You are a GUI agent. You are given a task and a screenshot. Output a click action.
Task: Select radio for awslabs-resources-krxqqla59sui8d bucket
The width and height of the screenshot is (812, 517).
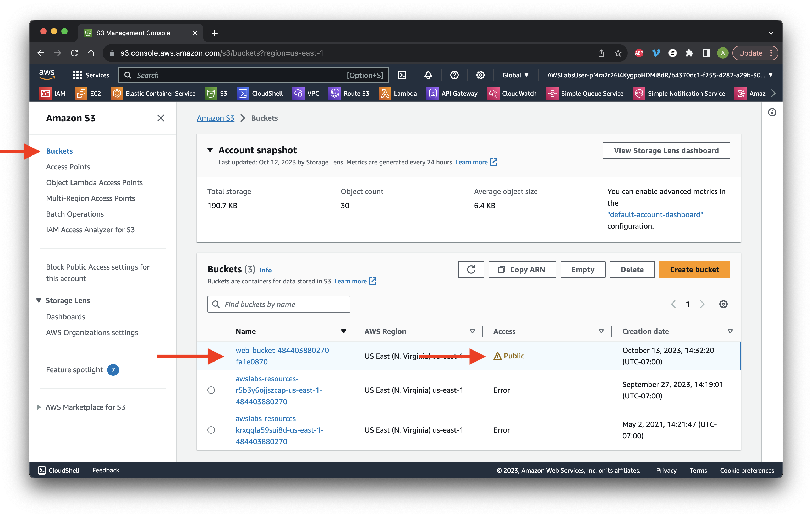(211, 430)
